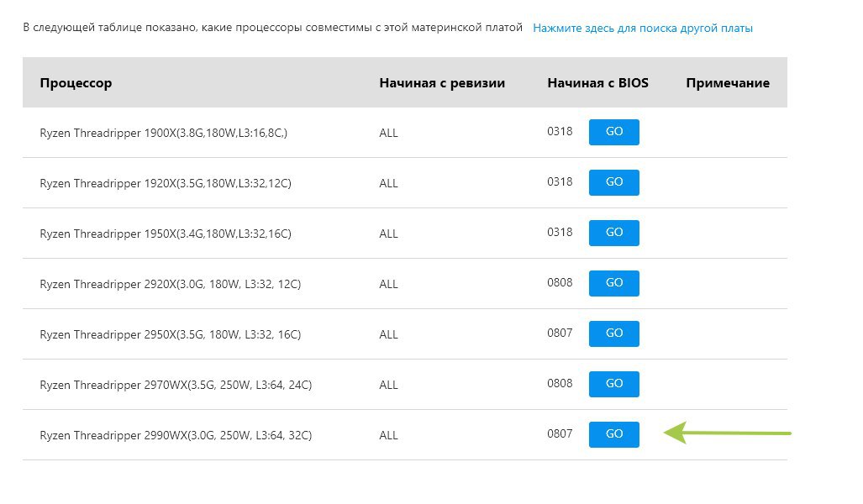The height and width of the screenshot is (504, 863).
Task: Select text 'Ryzen Threadripper 1920X(3.5G,180W,L3:32,12C)'
Action: pos(166,183)
